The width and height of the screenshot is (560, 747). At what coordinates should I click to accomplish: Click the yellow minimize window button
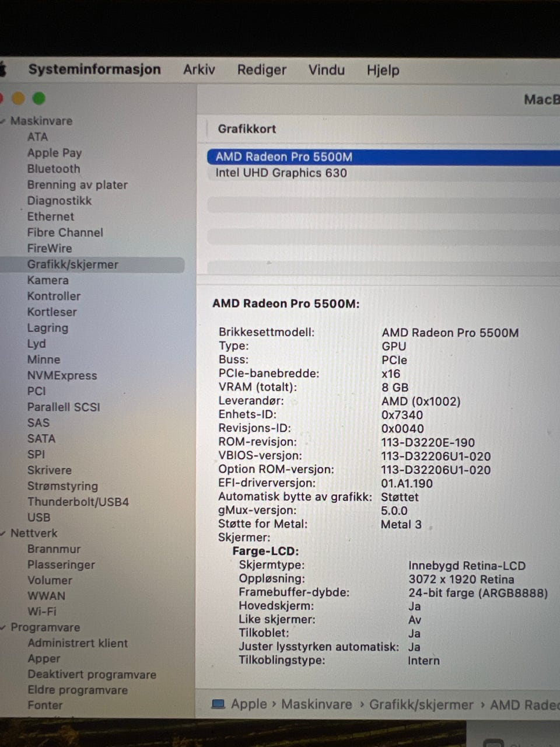pos(19,98)
